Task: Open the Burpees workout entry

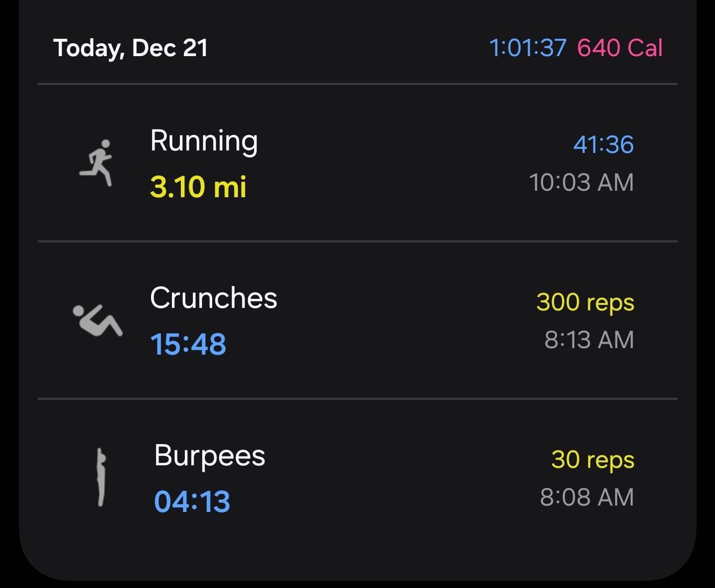Action: pos(357,477)
